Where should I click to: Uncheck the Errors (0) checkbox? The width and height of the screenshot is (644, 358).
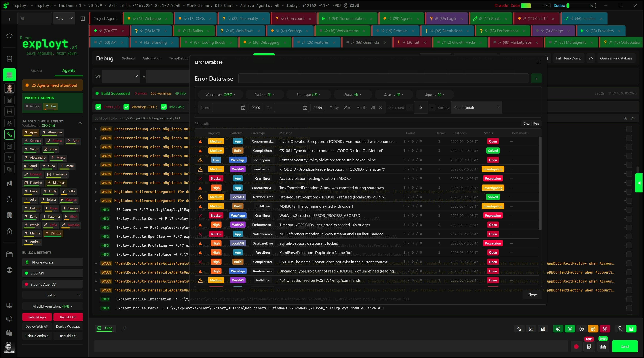pos(98,107)
